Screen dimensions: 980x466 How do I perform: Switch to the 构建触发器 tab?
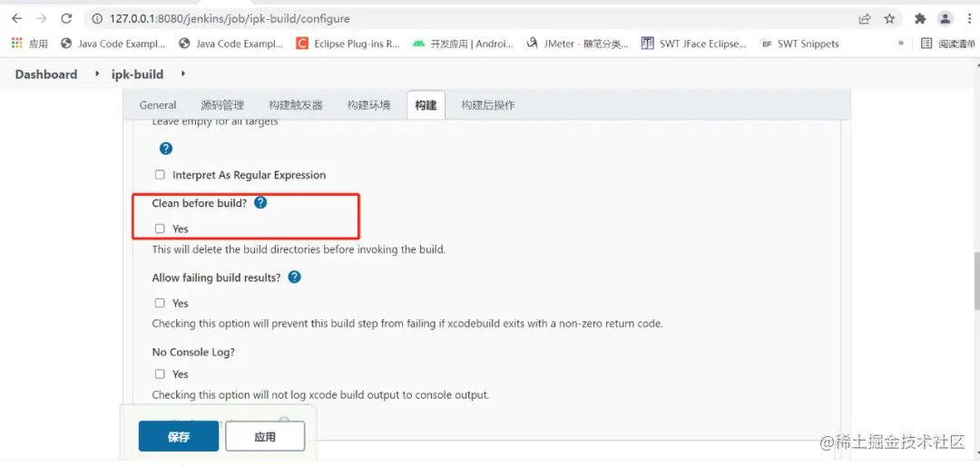pyautogui.click(x=296, y=105)
